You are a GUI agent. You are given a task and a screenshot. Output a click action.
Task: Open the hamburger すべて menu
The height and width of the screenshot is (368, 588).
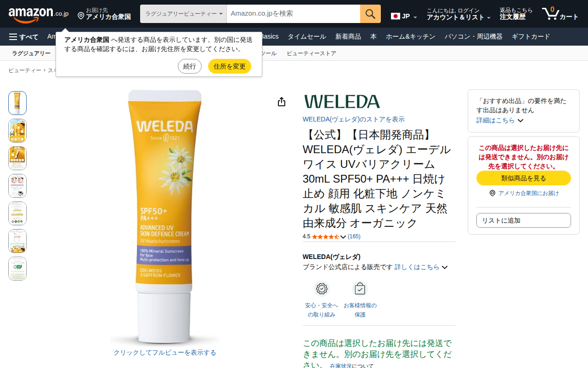click(23, 37)
